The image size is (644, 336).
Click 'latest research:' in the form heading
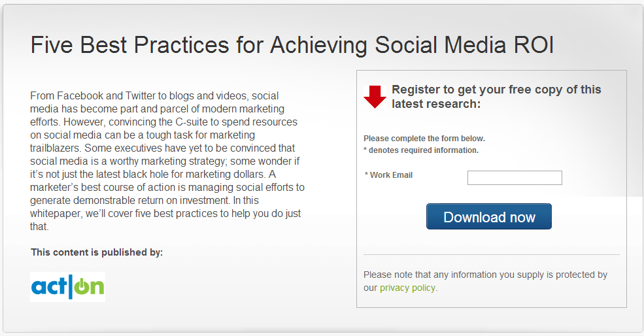pyautogui.click(x=436, y=104)
